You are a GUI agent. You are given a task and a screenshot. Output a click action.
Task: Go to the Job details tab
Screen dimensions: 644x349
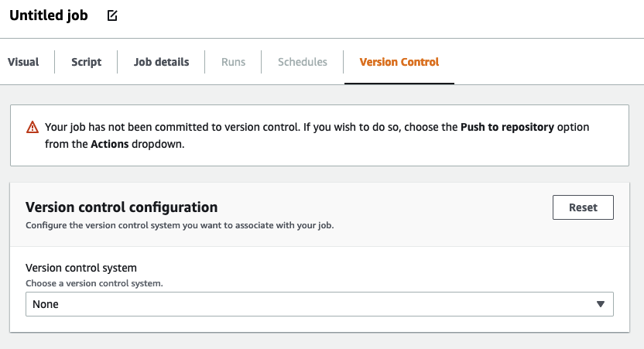pos(161,62)
